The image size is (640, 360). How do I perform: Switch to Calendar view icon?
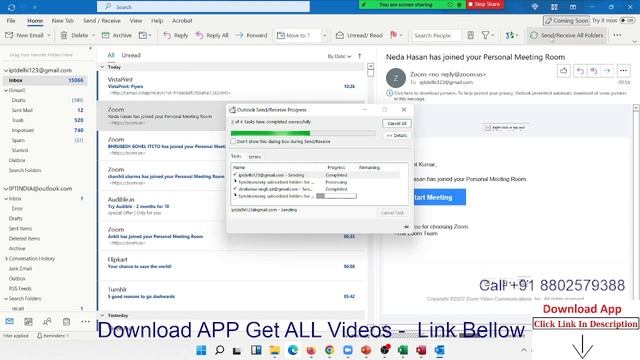click(28, 322)
